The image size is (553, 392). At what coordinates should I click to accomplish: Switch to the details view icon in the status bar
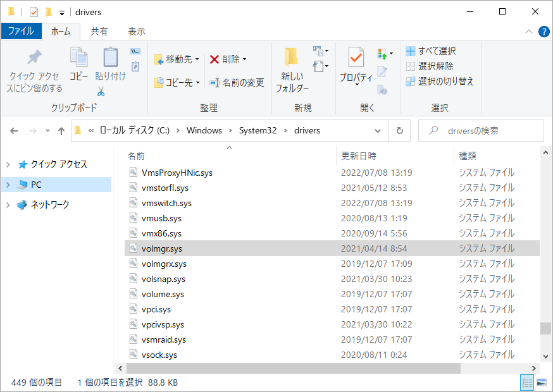[527, 383]
